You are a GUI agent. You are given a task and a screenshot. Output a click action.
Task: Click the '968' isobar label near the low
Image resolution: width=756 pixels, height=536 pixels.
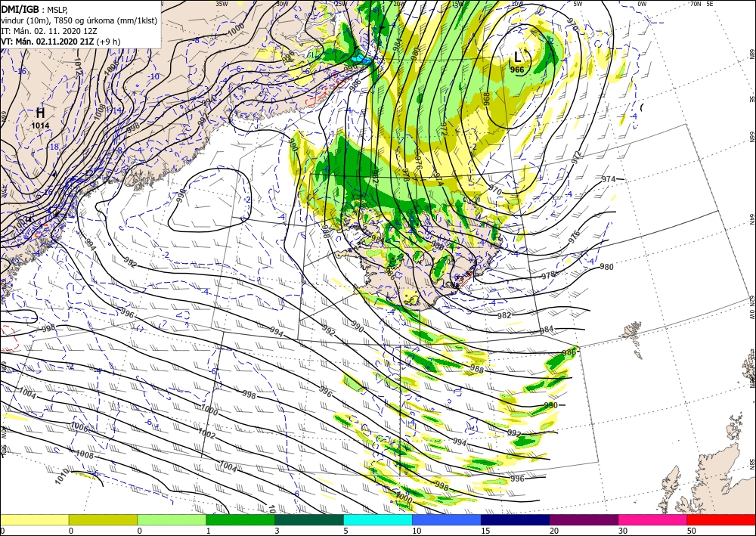486,99
